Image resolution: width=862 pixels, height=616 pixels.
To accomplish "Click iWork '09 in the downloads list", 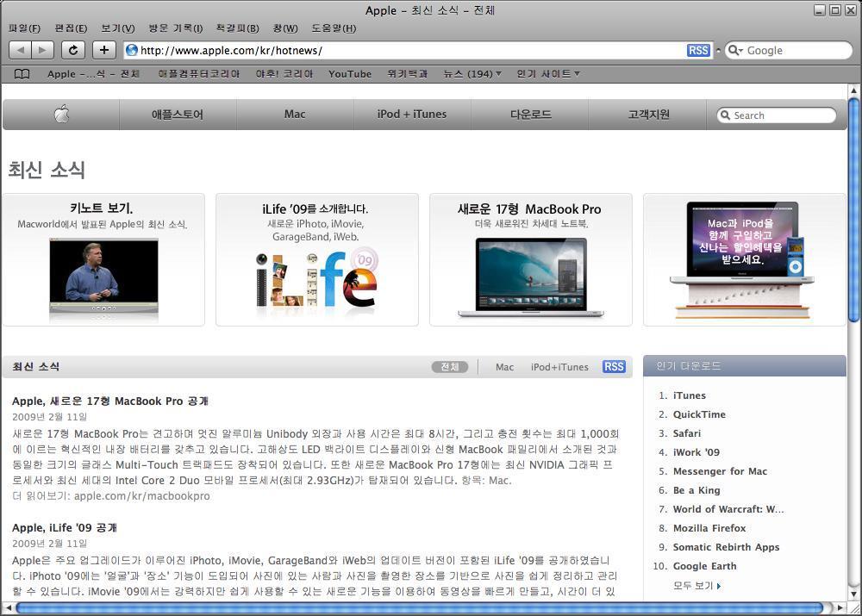I will [x=696, y=452].
